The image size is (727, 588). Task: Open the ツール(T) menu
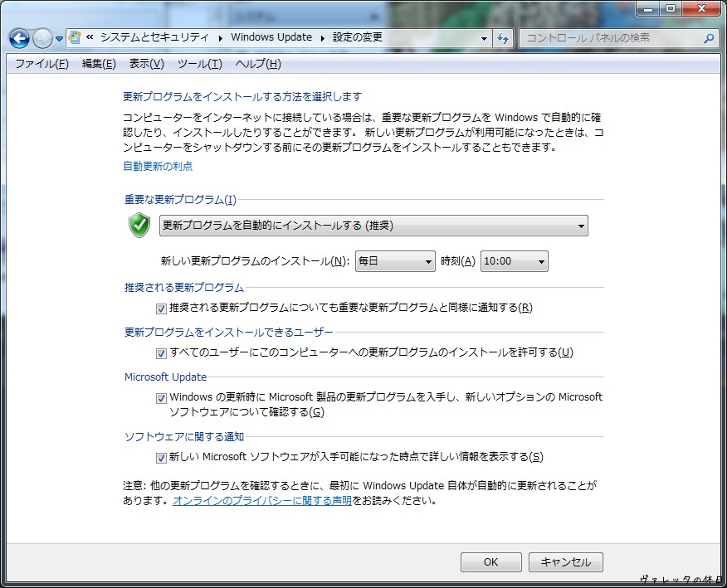(x=200, y=64)
